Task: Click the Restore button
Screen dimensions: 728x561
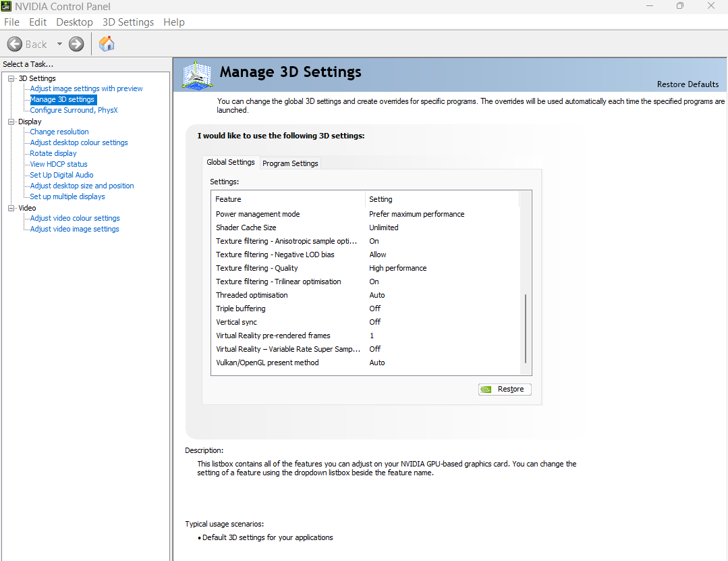Action: [x=505, y=389]
